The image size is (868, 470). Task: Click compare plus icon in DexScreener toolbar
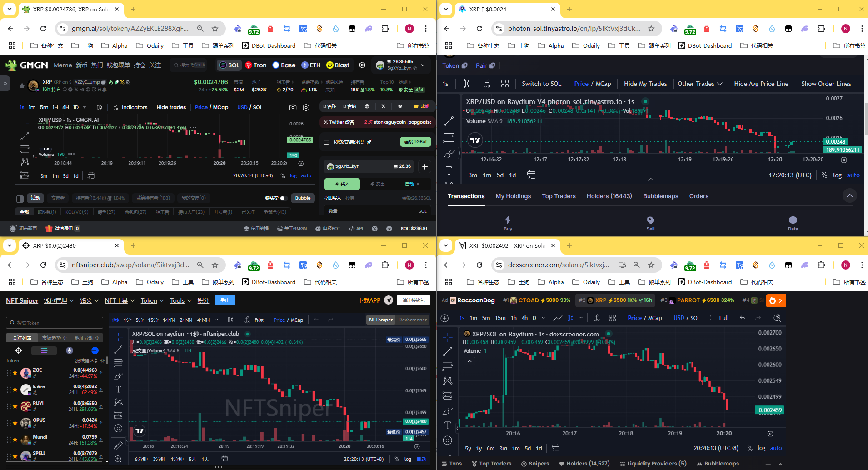445,318
